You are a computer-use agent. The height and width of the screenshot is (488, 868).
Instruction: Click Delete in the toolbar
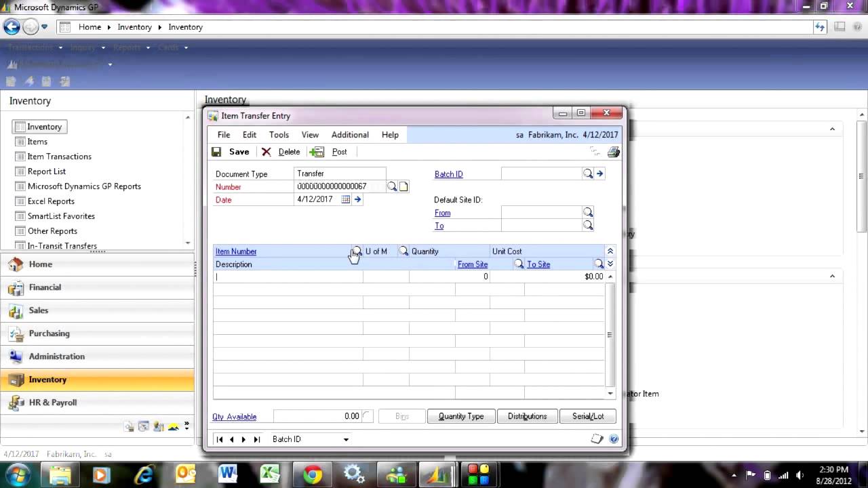point(281,152)
